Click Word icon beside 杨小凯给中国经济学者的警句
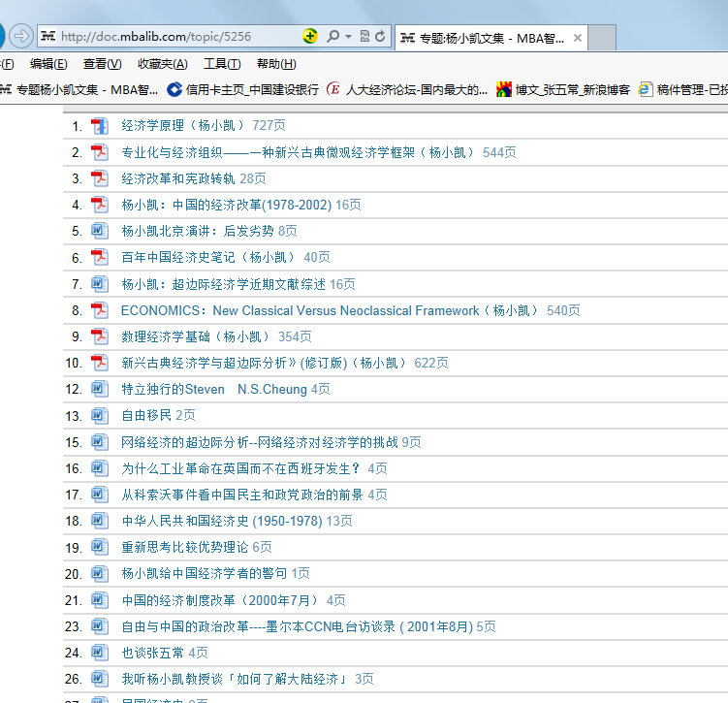728x703 pixels. 99,573
